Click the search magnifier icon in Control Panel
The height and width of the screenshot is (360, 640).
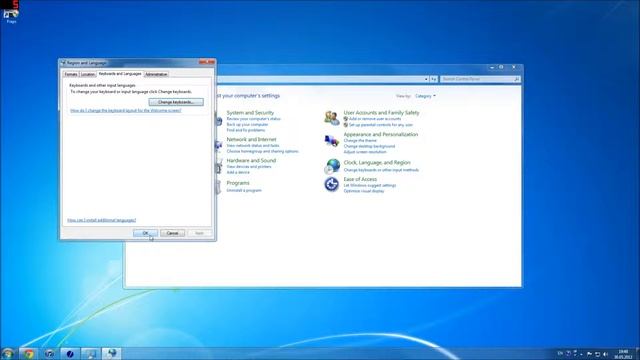(x=517, y=79)
